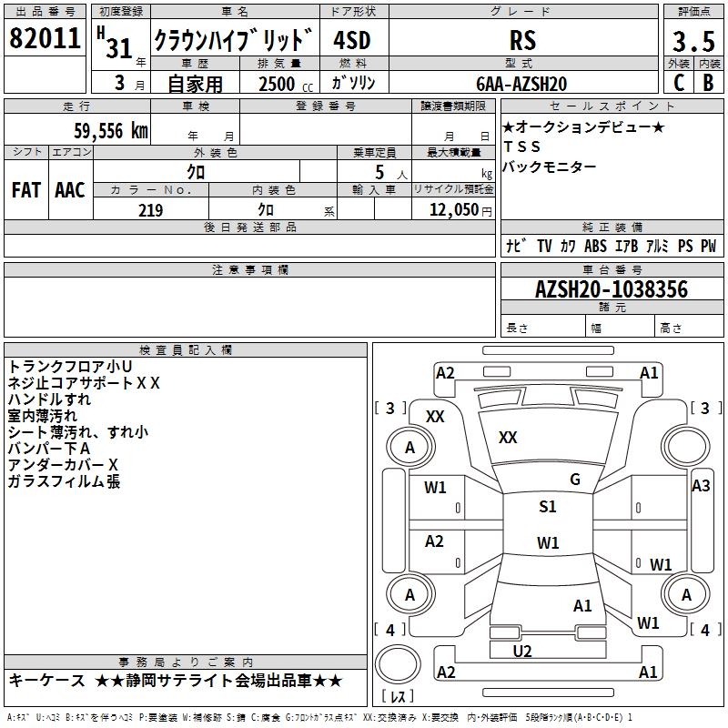Click the displacement value 2500 cc
Screen dimensions: 728x728
pyautogui.click(x=286, y=84)
